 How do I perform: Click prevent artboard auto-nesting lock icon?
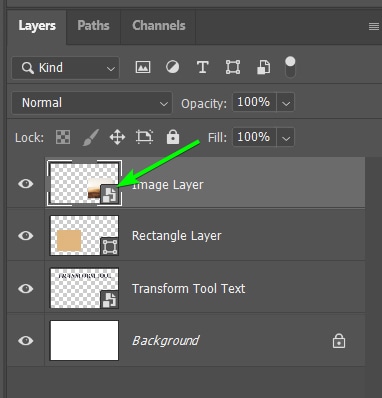(144, 137)
